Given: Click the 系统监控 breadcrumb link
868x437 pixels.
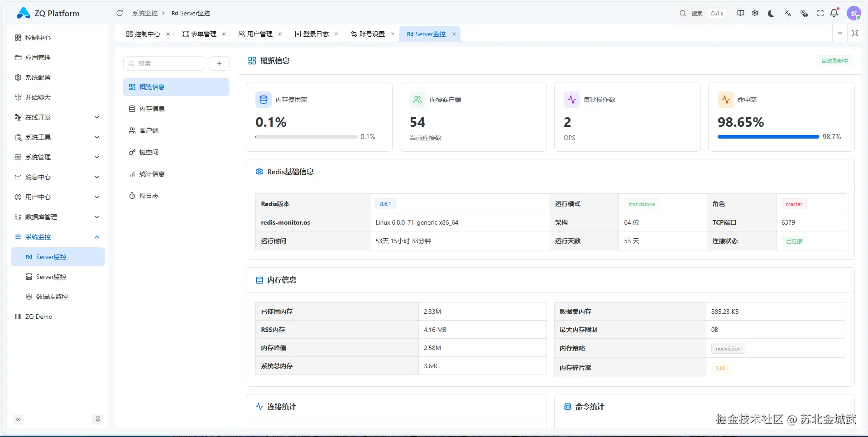Looking at the screenshot, I should (145, 13).
